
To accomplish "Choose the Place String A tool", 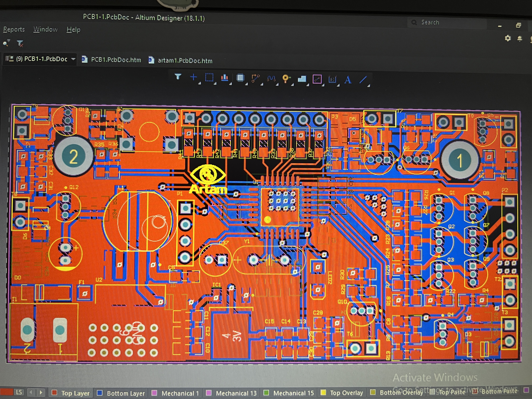I will [348, 80].
